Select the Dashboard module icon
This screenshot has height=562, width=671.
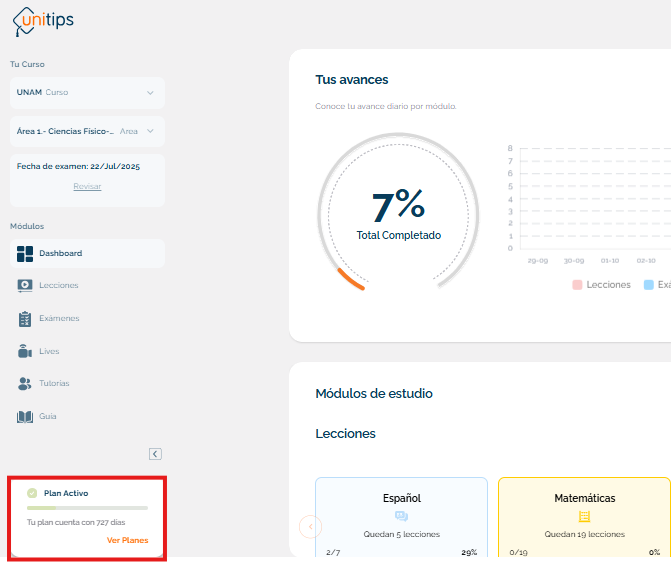25,253
